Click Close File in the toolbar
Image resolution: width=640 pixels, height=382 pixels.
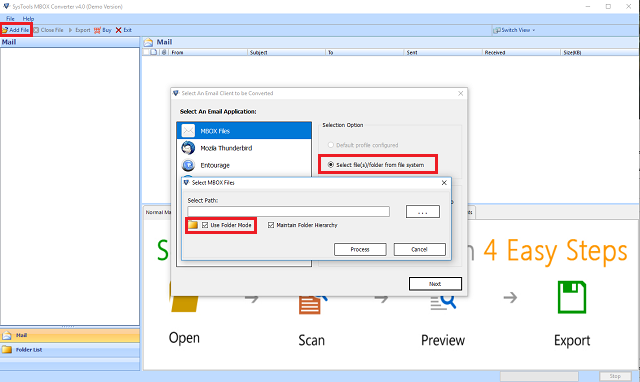coord(49,30)
